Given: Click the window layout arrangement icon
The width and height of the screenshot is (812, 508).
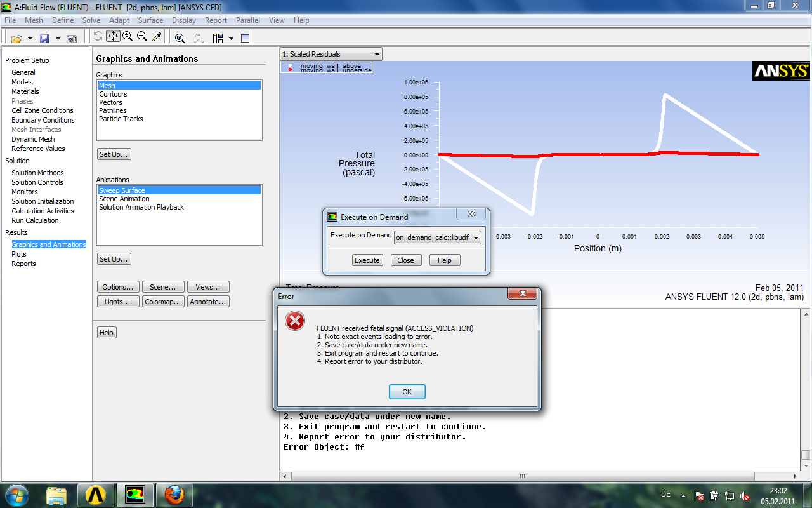Looking at the screenshot, I should point(218,38).
